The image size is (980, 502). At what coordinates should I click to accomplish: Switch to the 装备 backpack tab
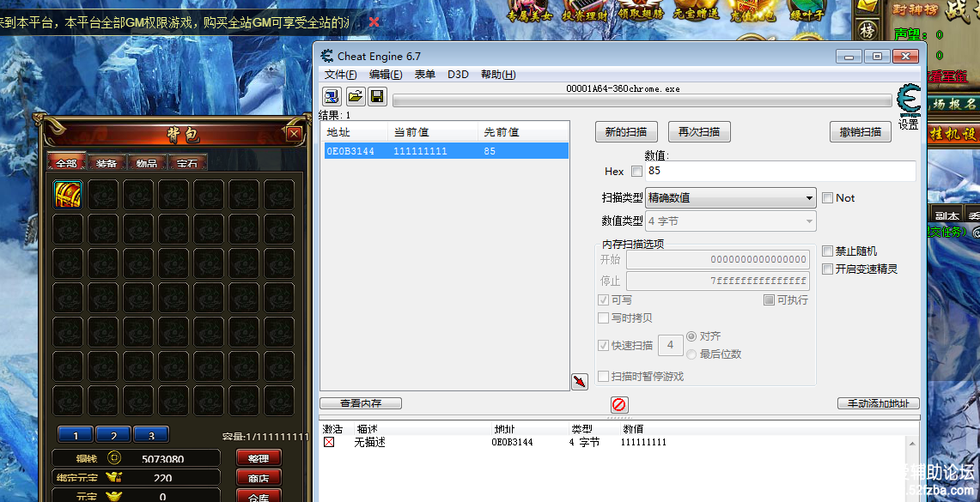tap(107, 162)
